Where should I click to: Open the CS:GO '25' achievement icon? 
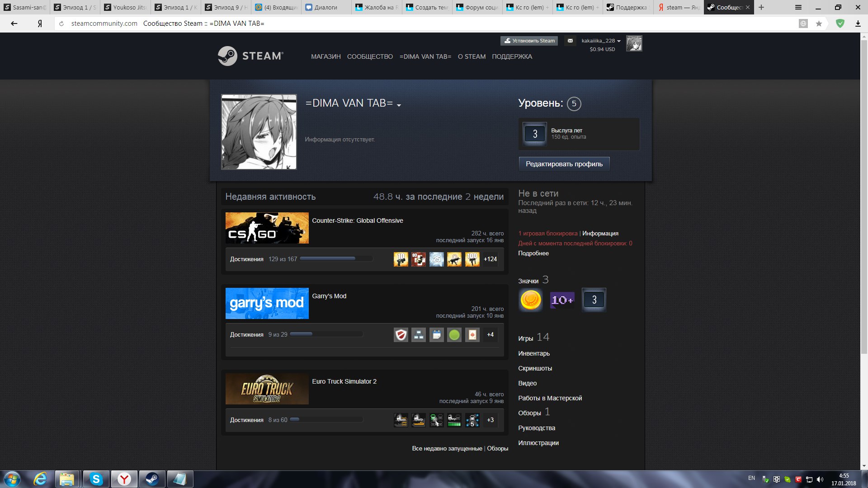(x=437, y=259)
